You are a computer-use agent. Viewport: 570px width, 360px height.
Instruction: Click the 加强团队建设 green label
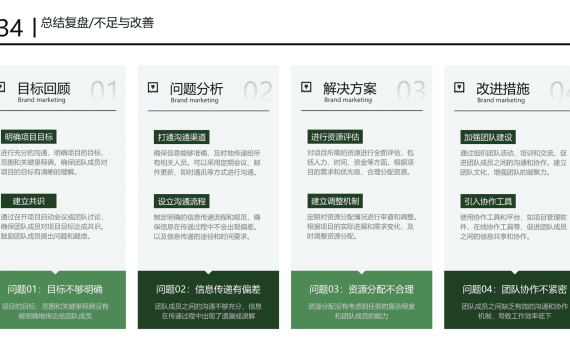488,137
